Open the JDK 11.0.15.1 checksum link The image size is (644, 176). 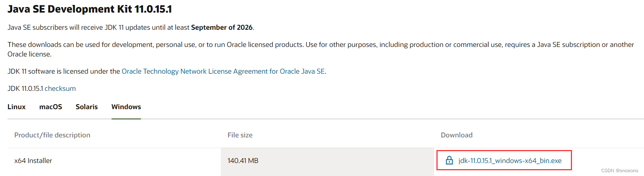point(60,89)
